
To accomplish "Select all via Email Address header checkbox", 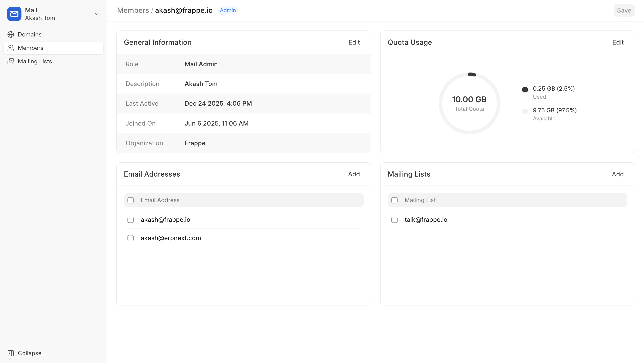I will 131,200.
